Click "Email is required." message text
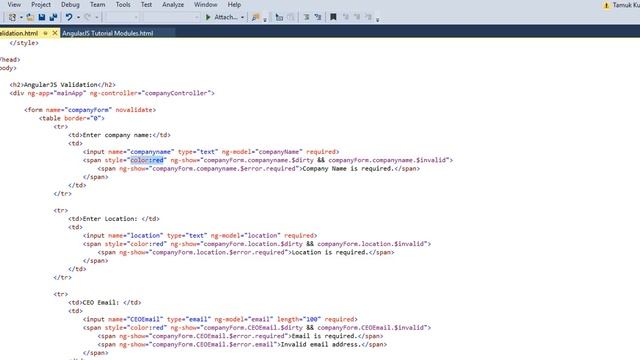The image size is (640, 360). point(324,336)
